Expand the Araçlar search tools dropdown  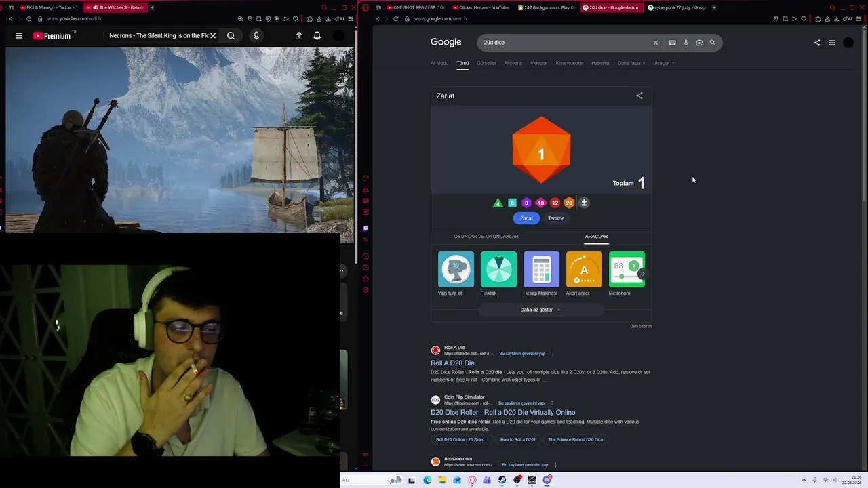664,63
